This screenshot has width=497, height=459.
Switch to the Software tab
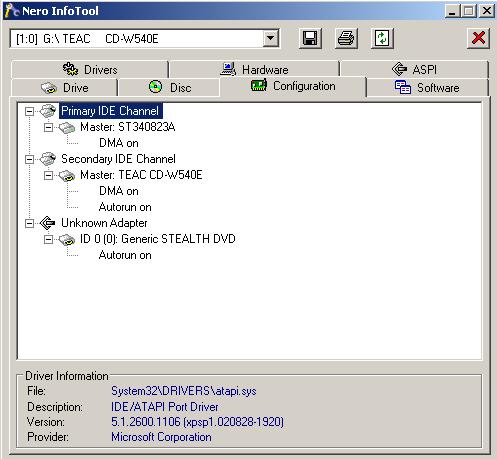[427, 88]
